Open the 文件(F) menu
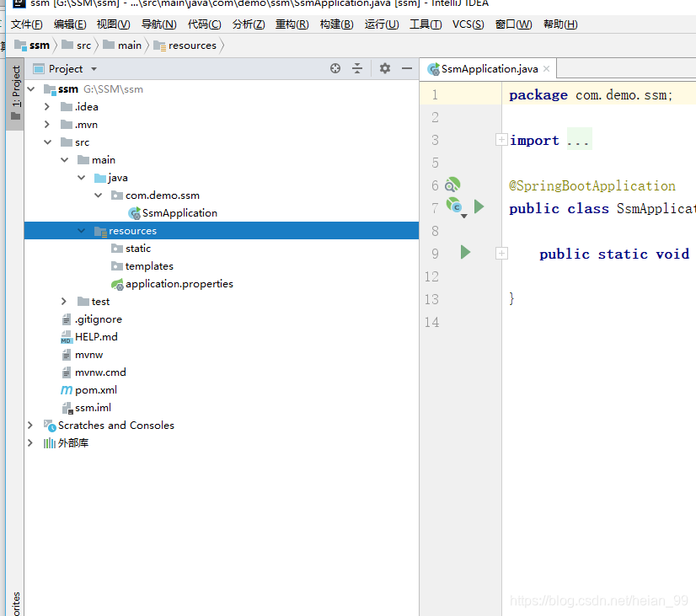This screenshot has width=696, height=616. 27,24
